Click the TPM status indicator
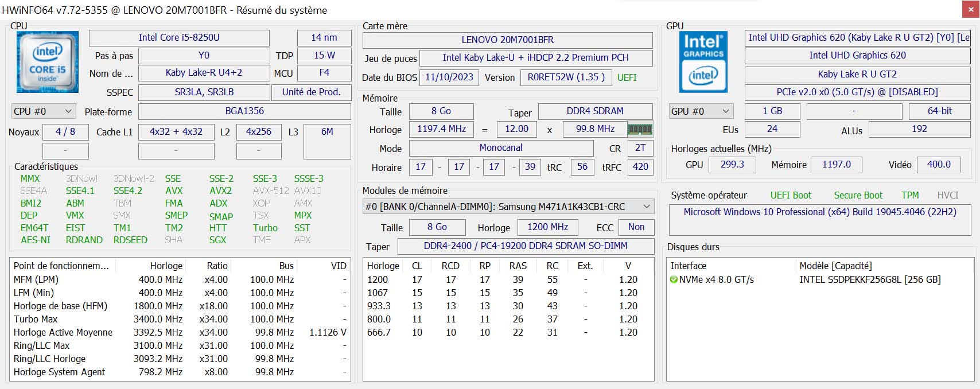This screenshot has height=389, width=980. [x=909, y=195]
